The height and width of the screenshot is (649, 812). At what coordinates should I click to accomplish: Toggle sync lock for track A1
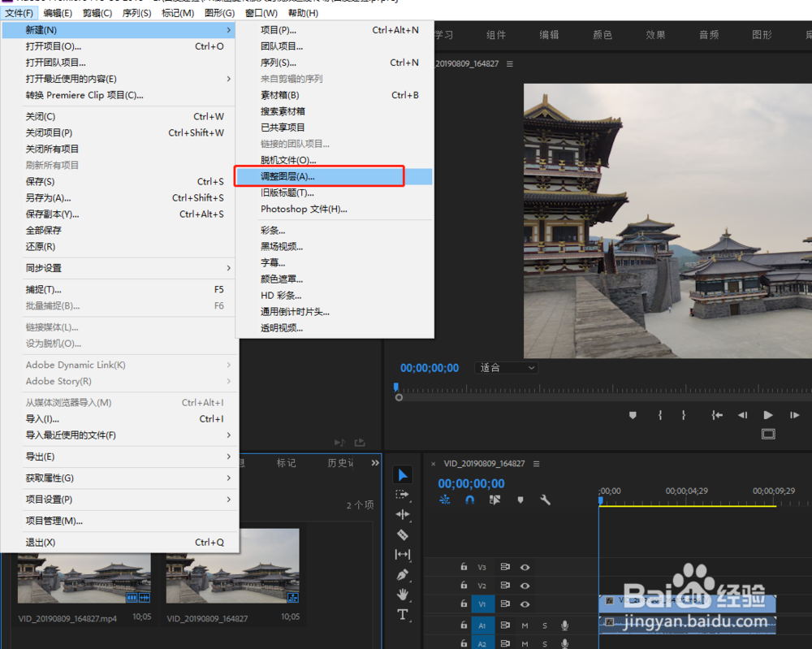[x=505, y=625]
